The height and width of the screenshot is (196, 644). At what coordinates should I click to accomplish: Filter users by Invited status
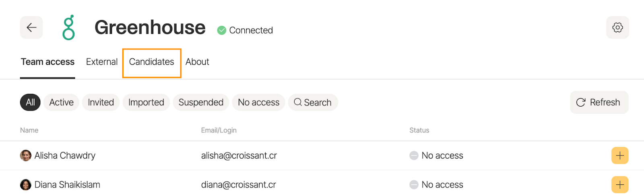click(x=101, y=102)
